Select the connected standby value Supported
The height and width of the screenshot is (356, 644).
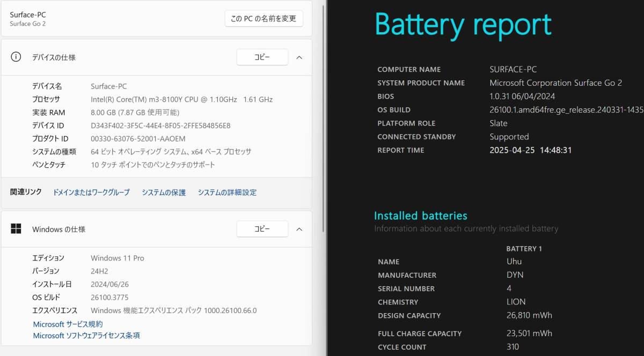[509, 137]
